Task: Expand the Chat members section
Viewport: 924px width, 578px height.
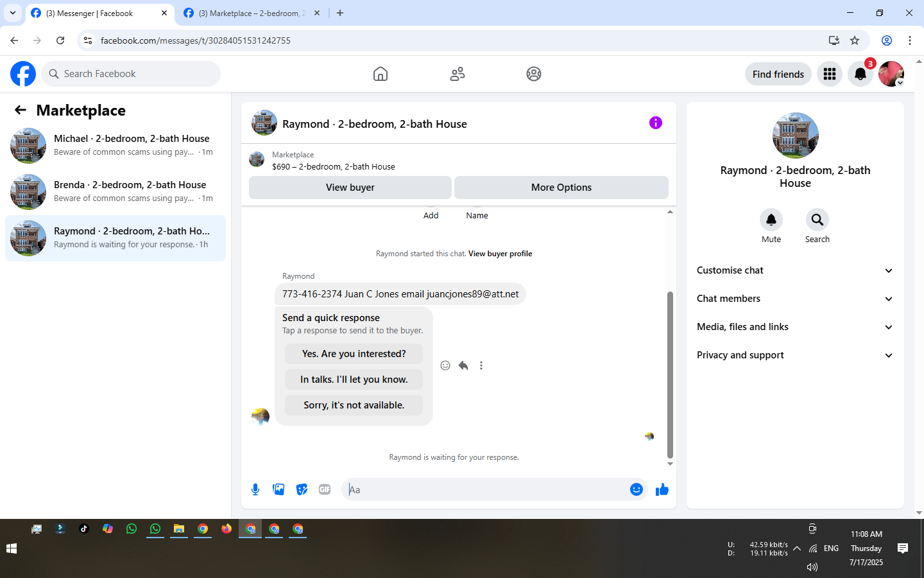Action: [x=795, y=299]
